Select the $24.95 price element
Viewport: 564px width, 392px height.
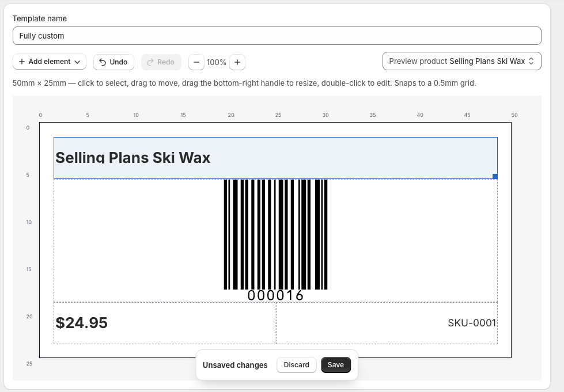click(164, 323)
